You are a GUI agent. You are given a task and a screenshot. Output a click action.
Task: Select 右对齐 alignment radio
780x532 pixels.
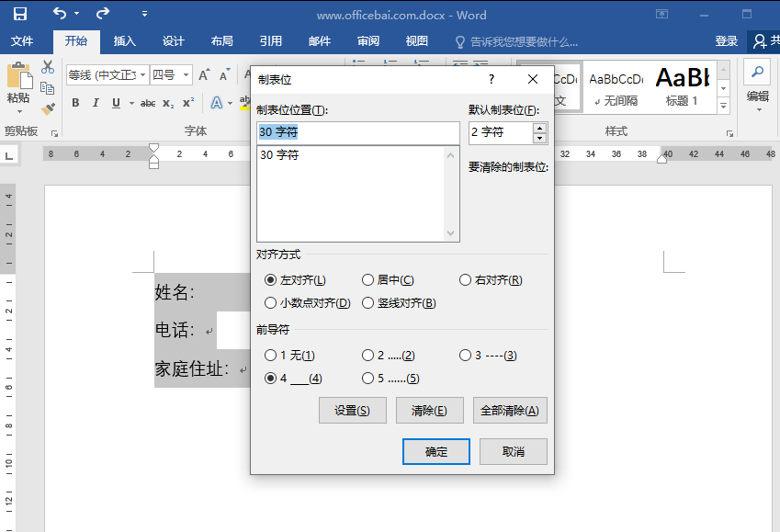[x=465, y=280]
